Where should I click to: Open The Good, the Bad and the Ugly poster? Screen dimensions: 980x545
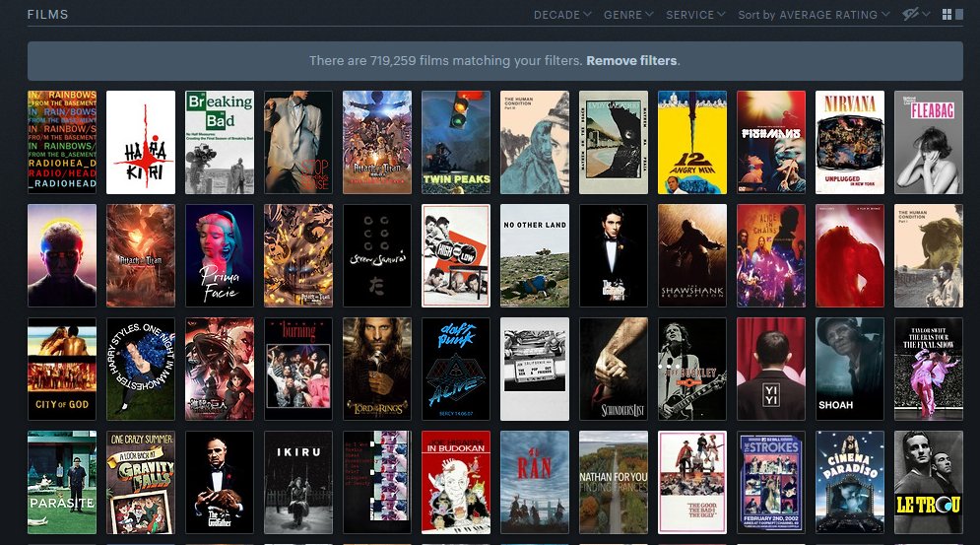(691, 482)
